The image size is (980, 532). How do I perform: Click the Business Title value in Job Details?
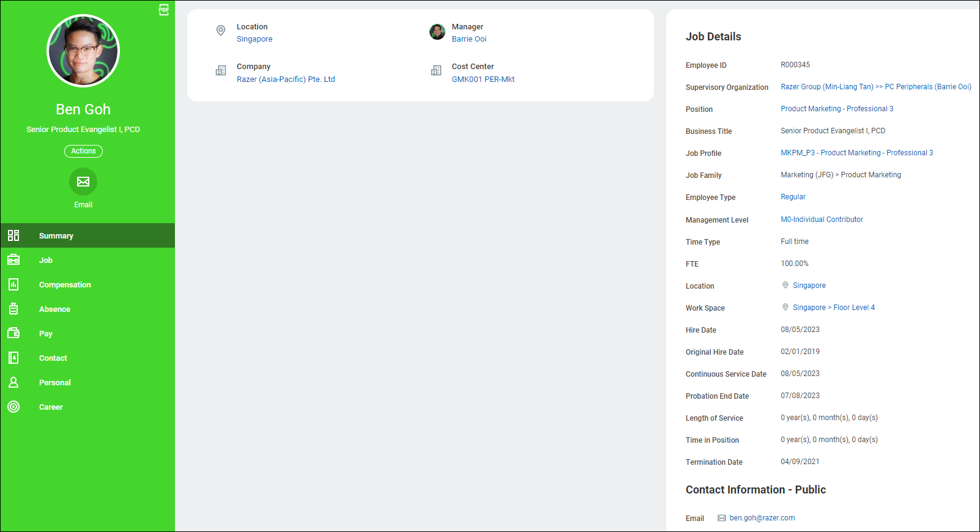833,131
